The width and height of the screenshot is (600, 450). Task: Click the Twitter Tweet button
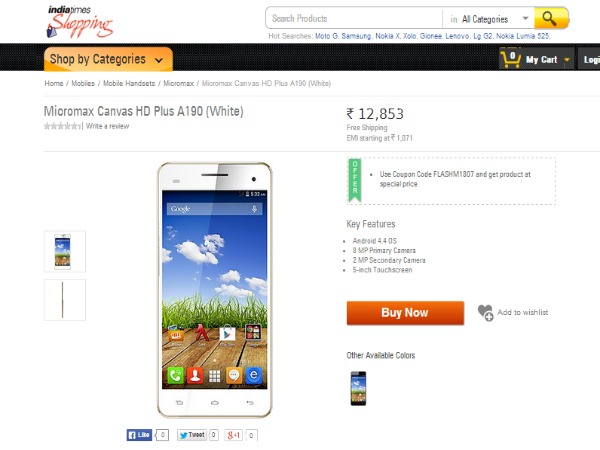[191, 435]
